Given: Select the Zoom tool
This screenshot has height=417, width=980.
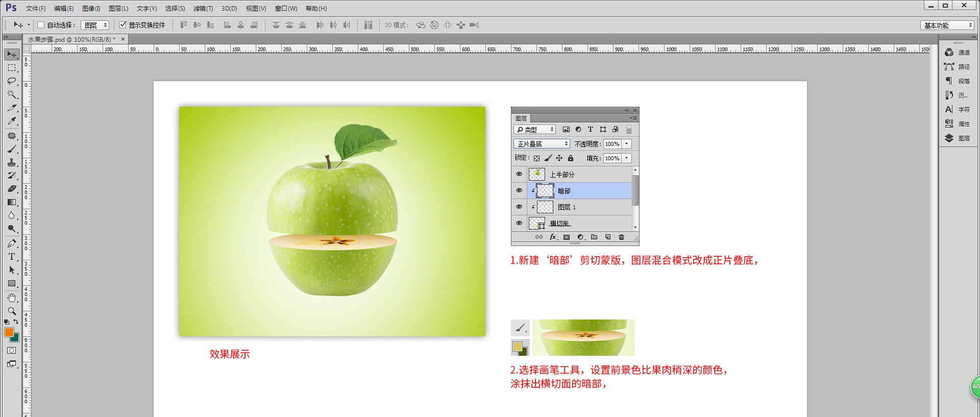Looking at the screenshot, I should point(12,311).
